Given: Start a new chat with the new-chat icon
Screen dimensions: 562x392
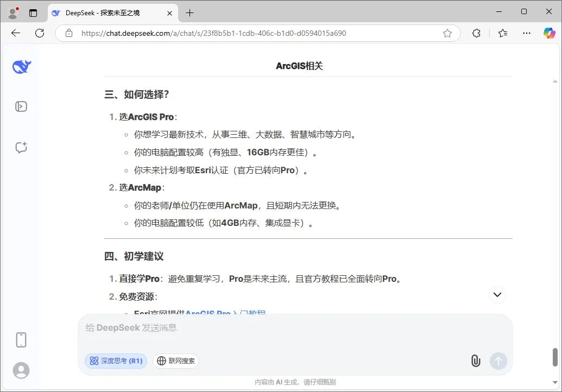Looking at the screenshot, I should (x=21, y=147).
